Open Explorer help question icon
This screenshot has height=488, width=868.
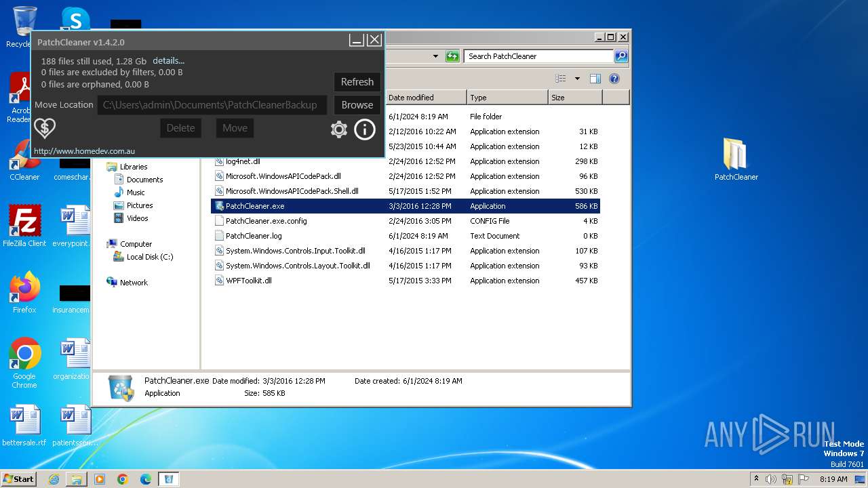614,79
